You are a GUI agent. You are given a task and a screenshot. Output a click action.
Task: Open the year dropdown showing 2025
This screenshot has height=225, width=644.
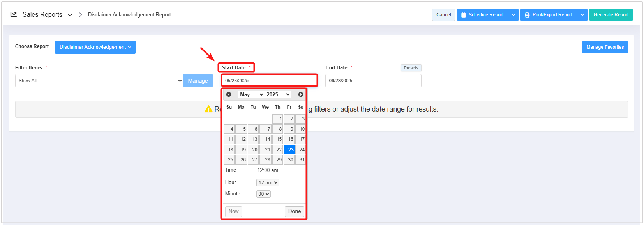pyautogui.click(x=278, y=94)
